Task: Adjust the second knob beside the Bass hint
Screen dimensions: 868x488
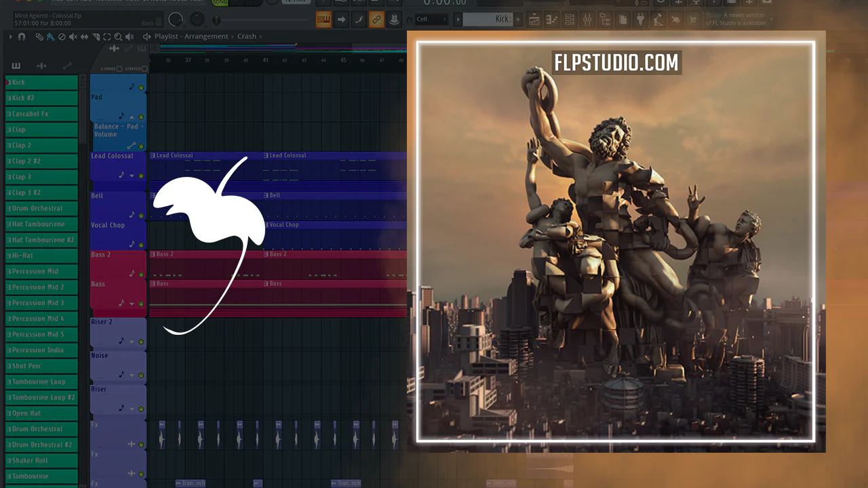Action: coord(197,20)
